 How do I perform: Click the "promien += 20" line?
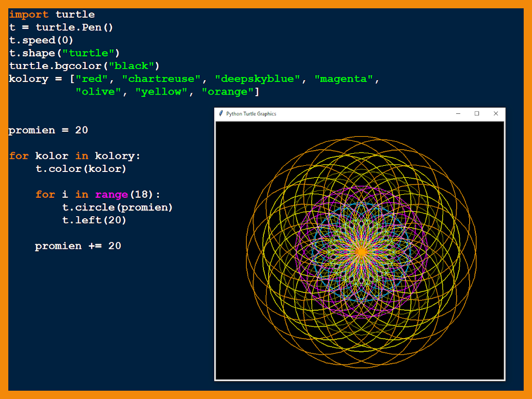point(78,246)
